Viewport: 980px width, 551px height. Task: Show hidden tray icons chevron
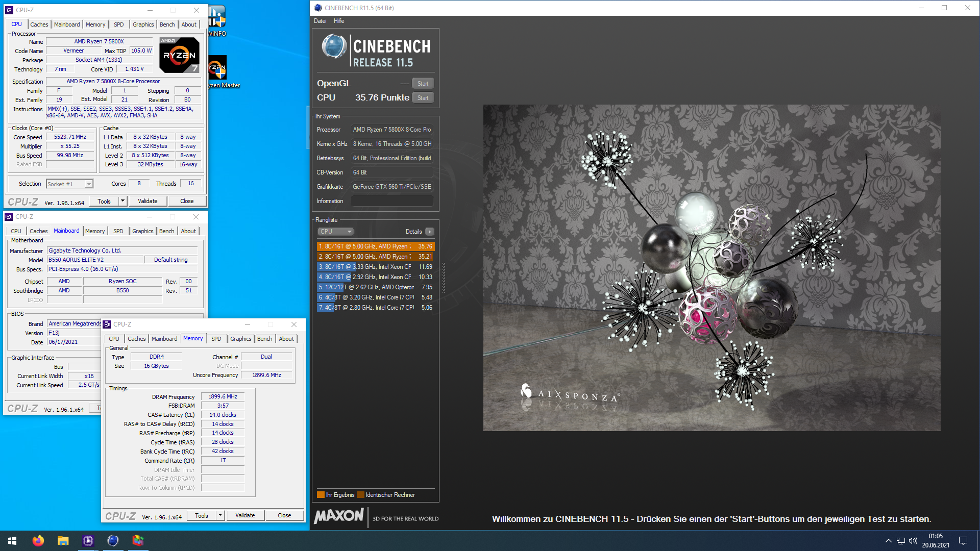(889, 541)
